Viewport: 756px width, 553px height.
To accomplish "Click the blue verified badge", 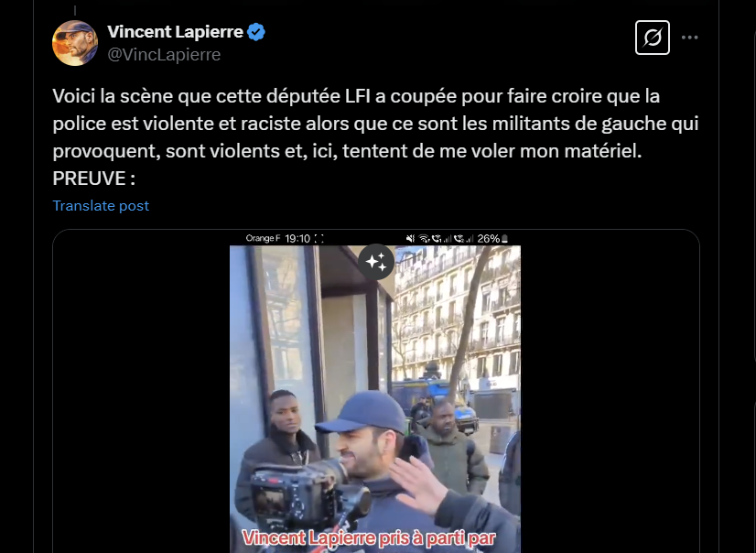I will [256, 32].
